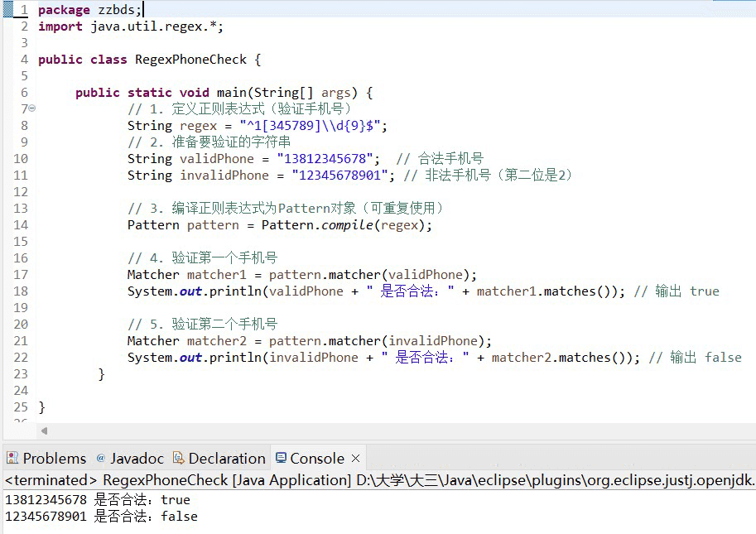This screenshot has height=534, width=756.
Task: Open the Problems view tab
Action: point(46,458)
